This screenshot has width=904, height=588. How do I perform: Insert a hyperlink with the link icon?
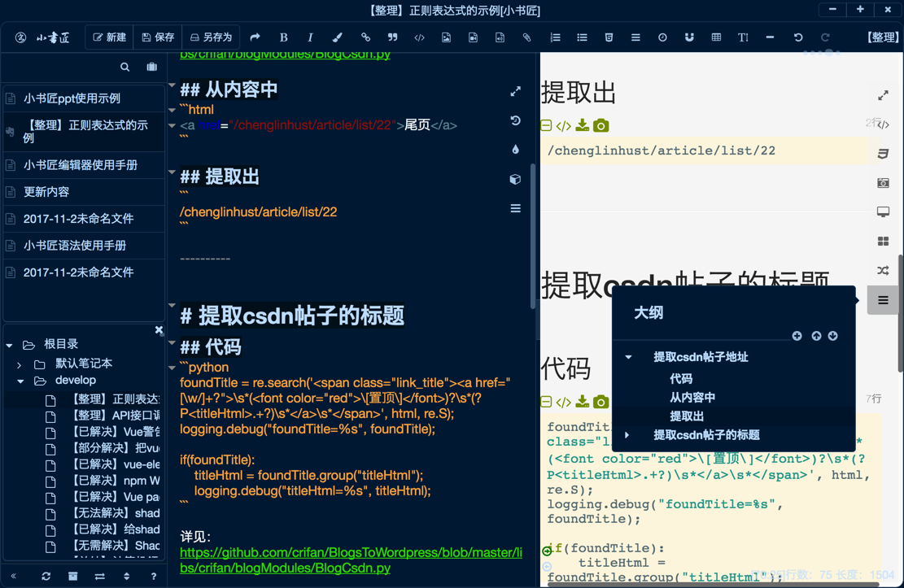tap(365, 37)
